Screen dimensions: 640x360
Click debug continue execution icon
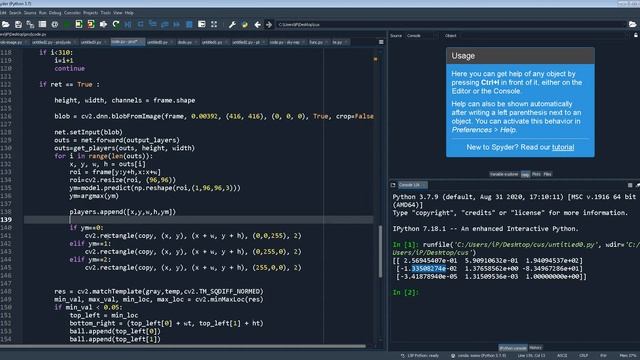coord(177,24)
